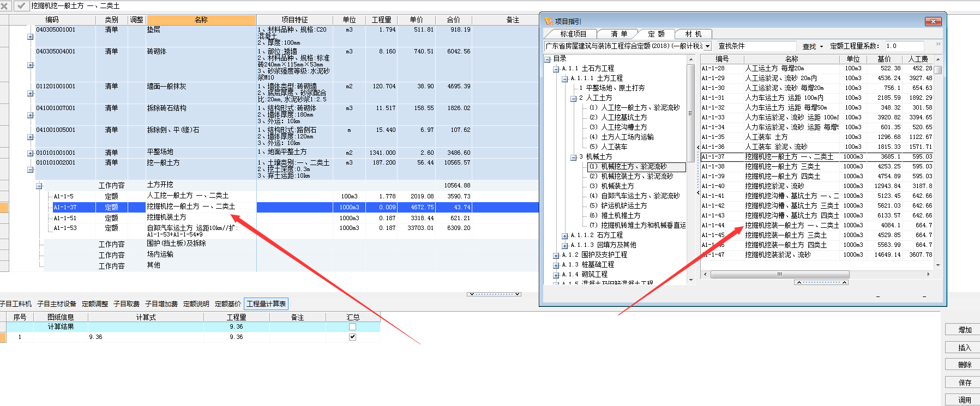Open the 定额调整 tab
The height and width of the screenshot is (406, 980).
point(95,304)
